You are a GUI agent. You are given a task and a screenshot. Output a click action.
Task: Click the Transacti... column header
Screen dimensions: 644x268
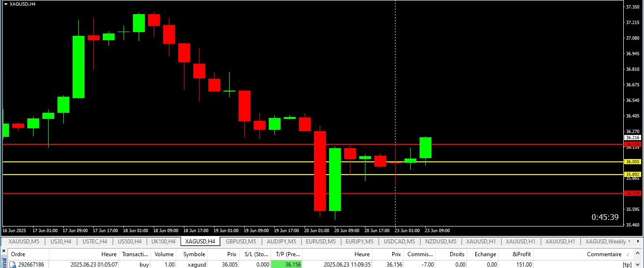point(135,254)
